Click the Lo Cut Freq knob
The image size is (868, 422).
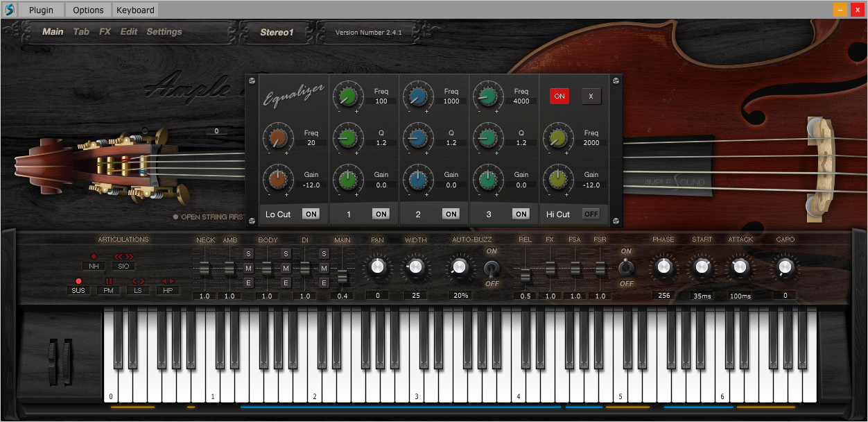[277, 137]
